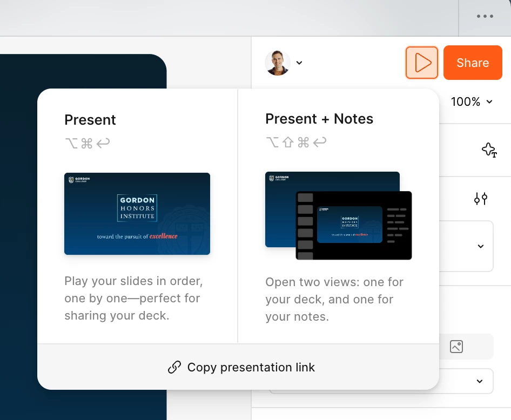Click the chain link icon beside Copy presentation link
The height and width of the screenshot is (420, 511).
pos(174,367)
